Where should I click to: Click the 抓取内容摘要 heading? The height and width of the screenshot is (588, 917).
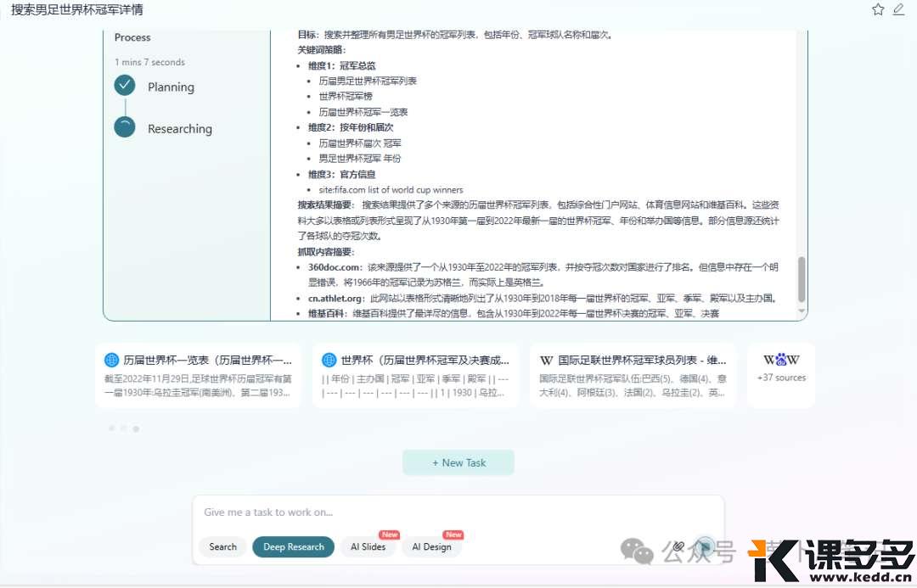point(326,251)
